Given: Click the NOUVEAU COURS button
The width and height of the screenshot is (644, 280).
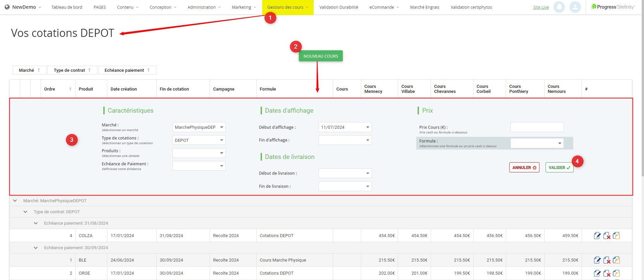Looking at the screenshot, I should click(x=321, y=56).
